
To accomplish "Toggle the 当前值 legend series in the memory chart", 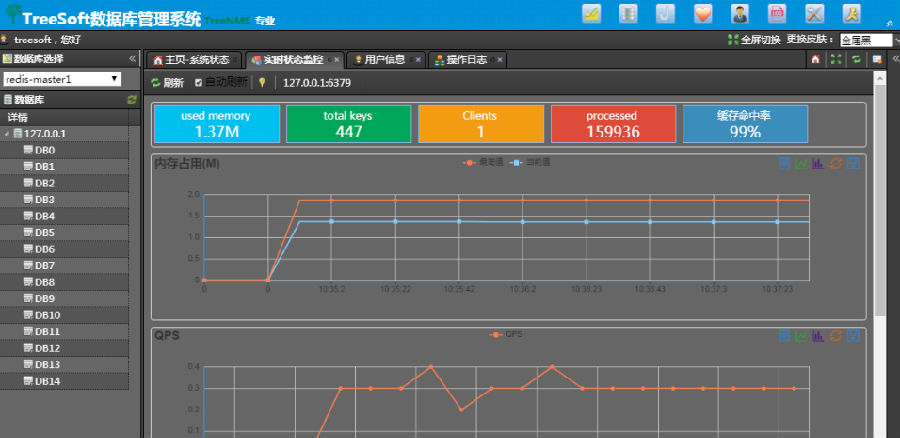I will 529,163.
